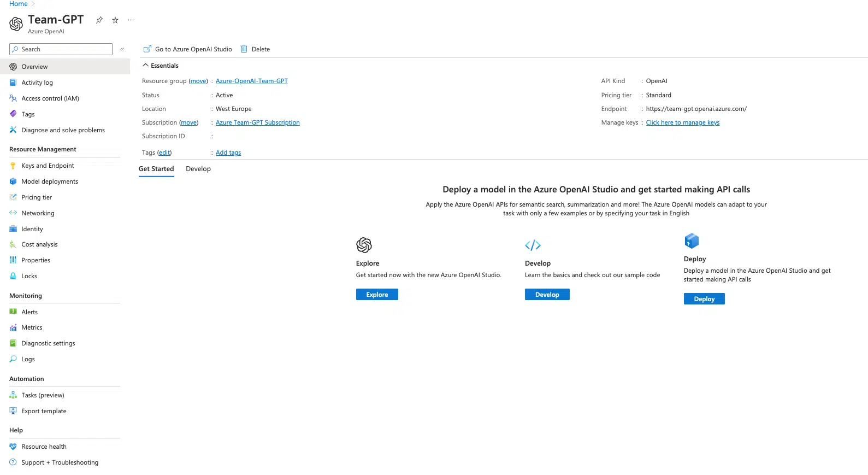Click the Alerts icon
Screen dimensions: 868x475
click(13, 312)
